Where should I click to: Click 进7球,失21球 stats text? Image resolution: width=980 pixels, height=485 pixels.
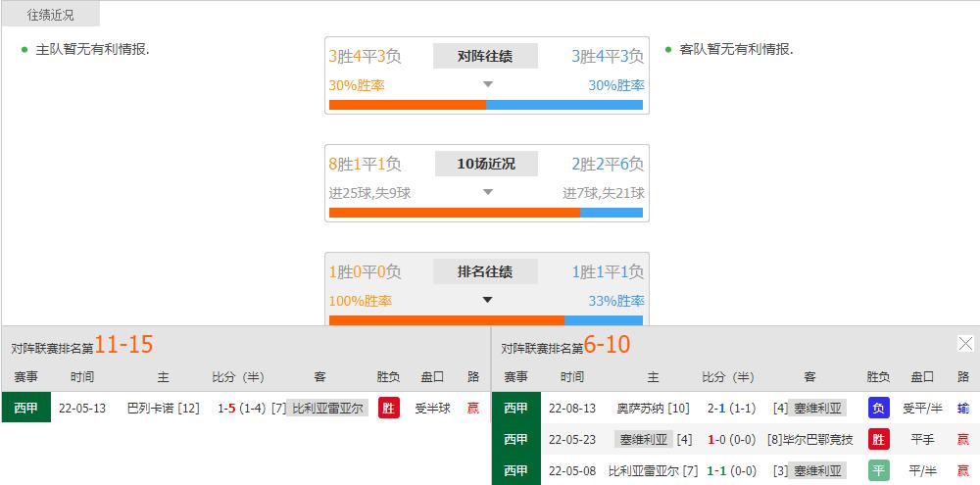(x=603, y=193)
